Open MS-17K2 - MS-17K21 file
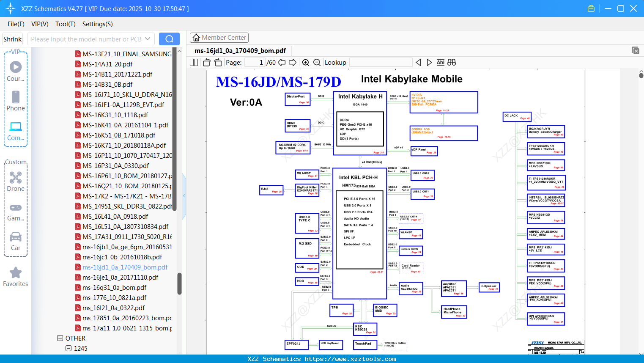 coord(127,196)
